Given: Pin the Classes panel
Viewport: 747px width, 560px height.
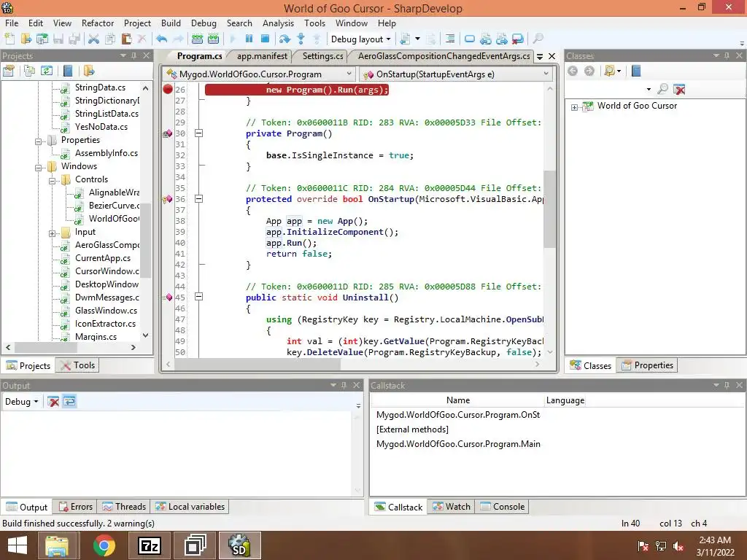Looking at the screenshot, I should pos(727,55).
